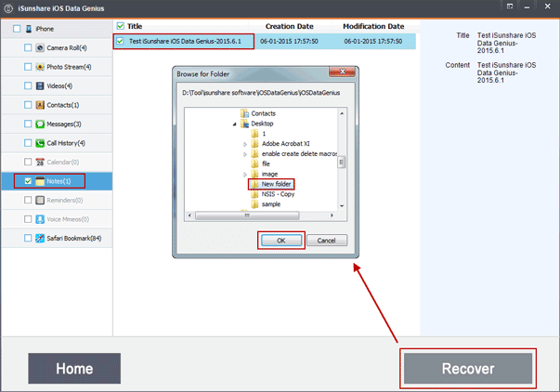Select Call History(4) category
560x392 pixels.
point(58,143)
